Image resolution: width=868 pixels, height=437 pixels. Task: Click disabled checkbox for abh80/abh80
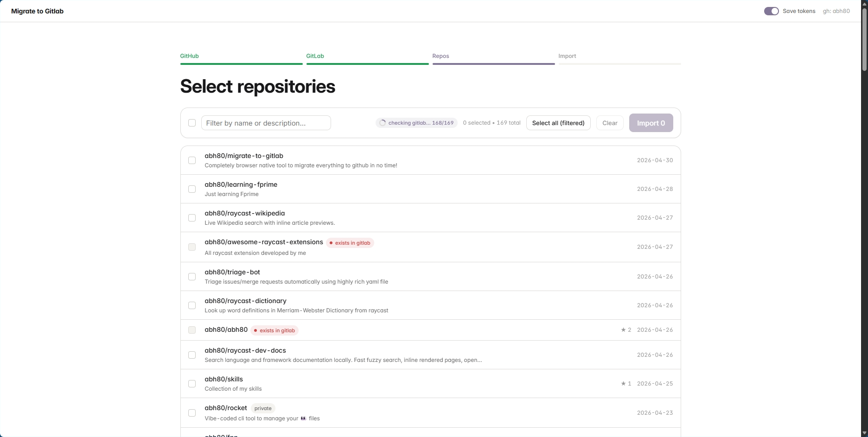[192, 330]
